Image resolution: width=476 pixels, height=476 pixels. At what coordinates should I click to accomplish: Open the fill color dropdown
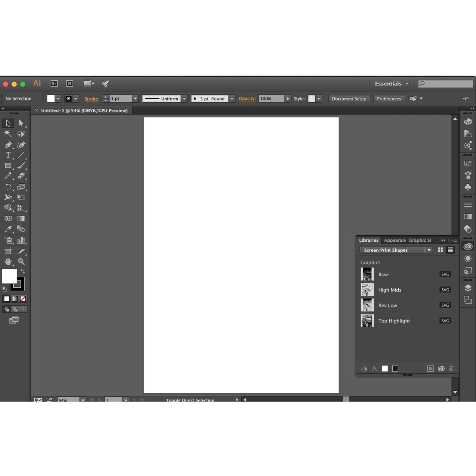click(58, 99)
